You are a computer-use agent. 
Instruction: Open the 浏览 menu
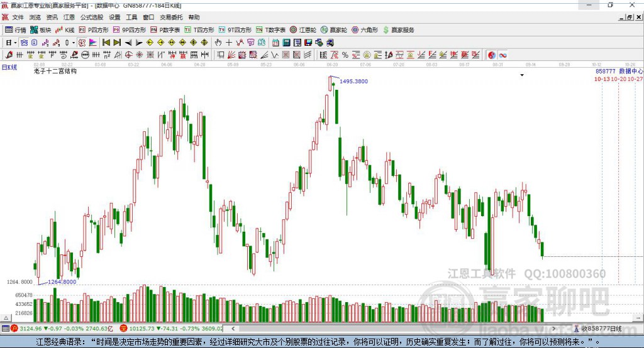tap(35, 17)
